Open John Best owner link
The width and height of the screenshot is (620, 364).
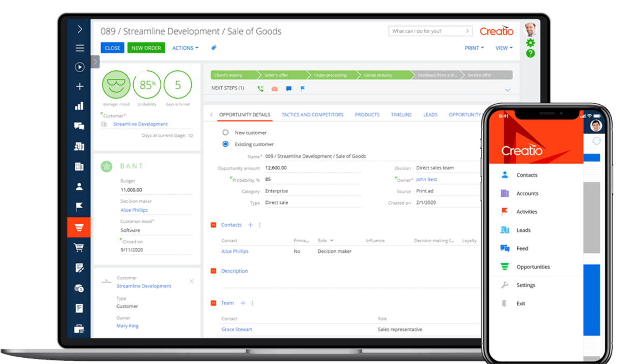click(x=427, y=180)
